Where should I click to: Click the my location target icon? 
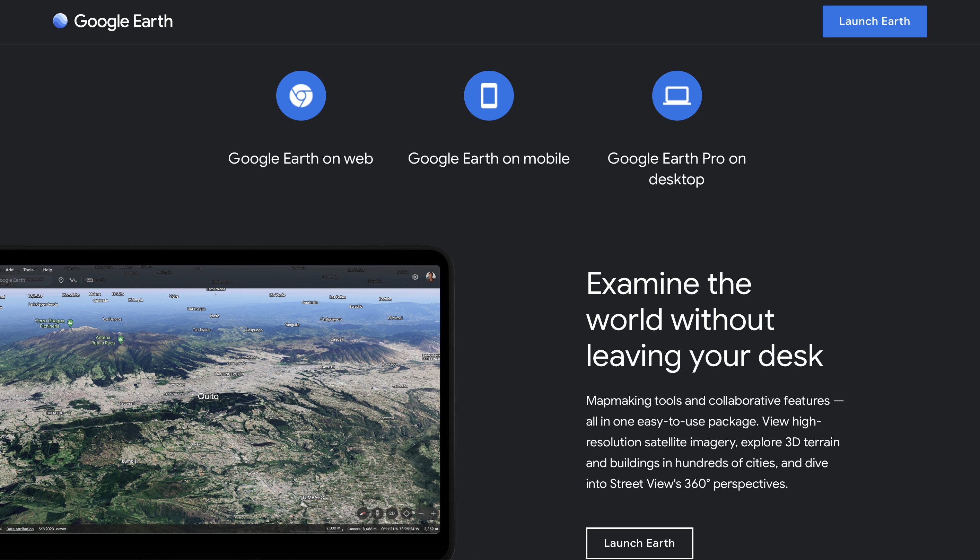(x=406, y=513)
